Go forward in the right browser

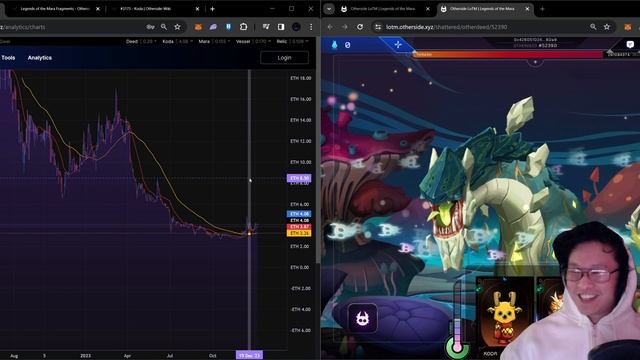[345, 27]
